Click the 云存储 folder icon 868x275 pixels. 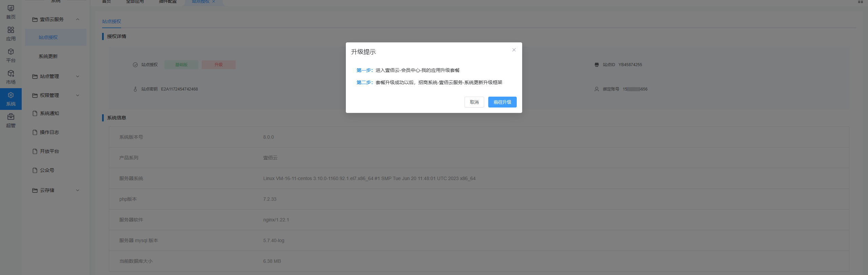point(35,190)
